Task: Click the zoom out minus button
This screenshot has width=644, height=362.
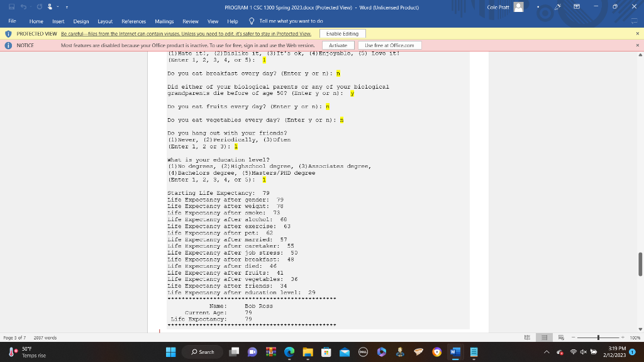Action: pyautogui.click(x=574, y=337)
